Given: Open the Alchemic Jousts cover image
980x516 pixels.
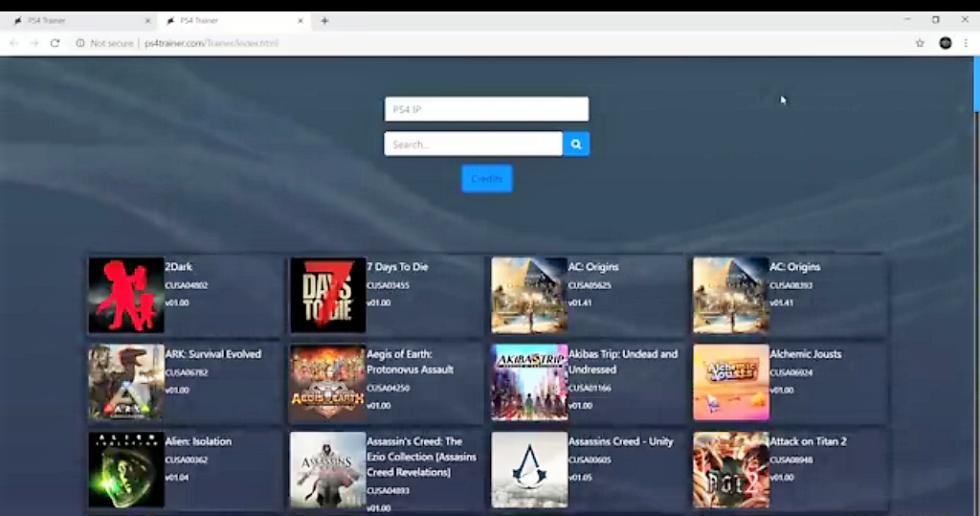Looking at the screenshot, I should (731, 382).
